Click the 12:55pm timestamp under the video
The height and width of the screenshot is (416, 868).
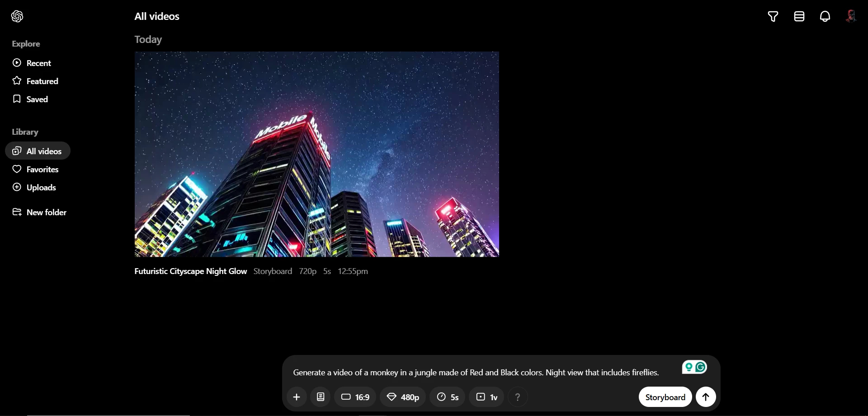[x=353, y=271]
